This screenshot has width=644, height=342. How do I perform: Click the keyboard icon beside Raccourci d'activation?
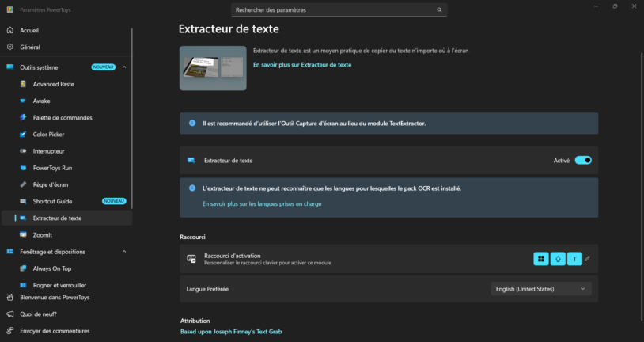coord(191,259)
